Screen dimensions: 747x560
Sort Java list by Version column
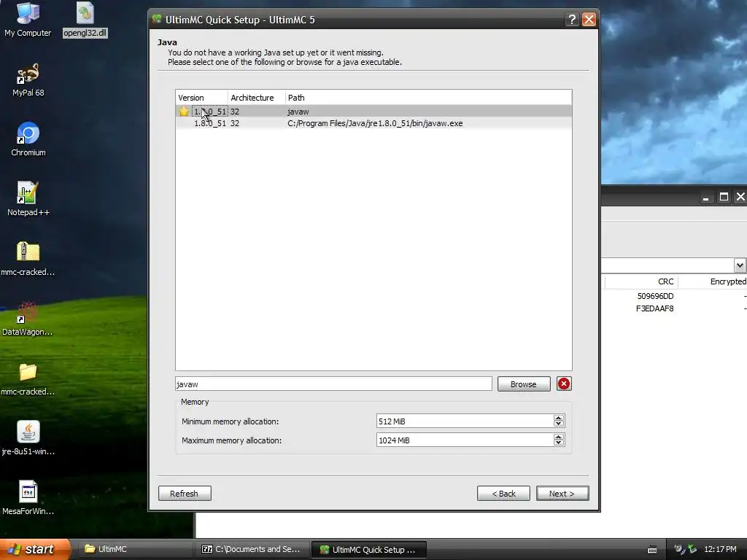[x=201, y=98]
